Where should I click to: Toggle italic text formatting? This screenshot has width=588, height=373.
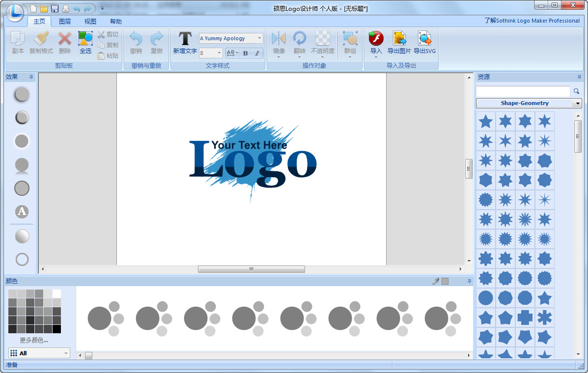(x=257, y=53)
